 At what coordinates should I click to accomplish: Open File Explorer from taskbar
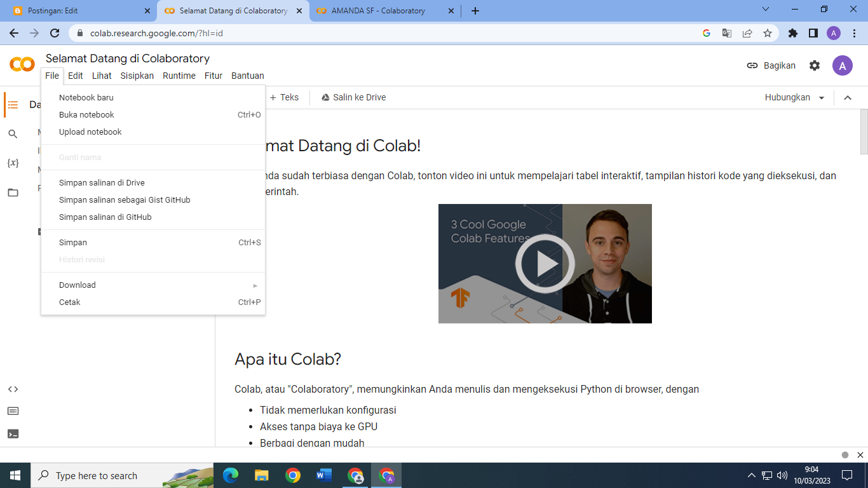tap(262, 475)
